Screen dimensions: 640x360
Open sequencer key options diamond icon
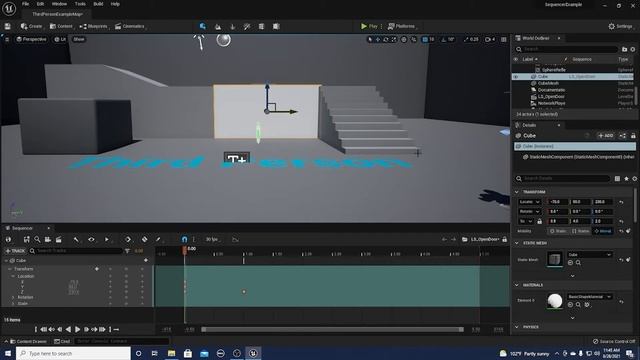tap(128, 239)
